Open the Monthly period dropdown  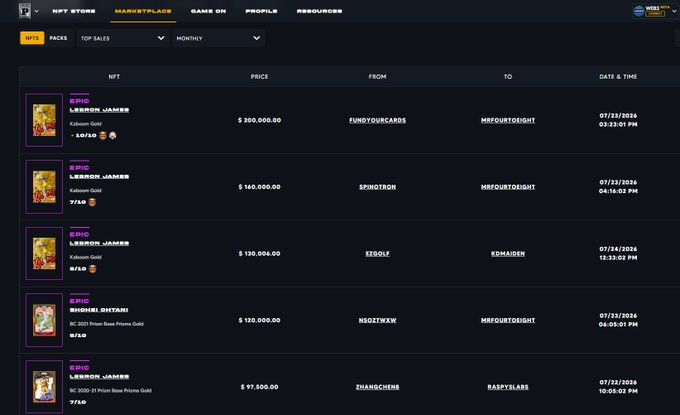[218, 38]
